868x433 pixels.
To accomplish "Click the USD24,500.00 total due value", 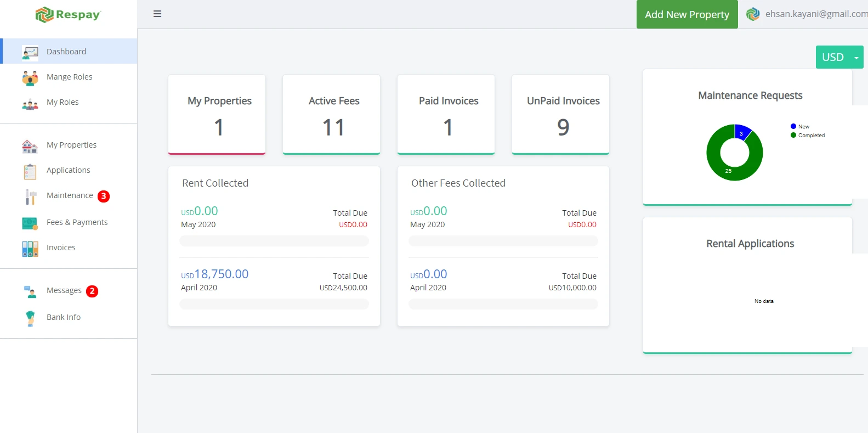I will 344,288.
